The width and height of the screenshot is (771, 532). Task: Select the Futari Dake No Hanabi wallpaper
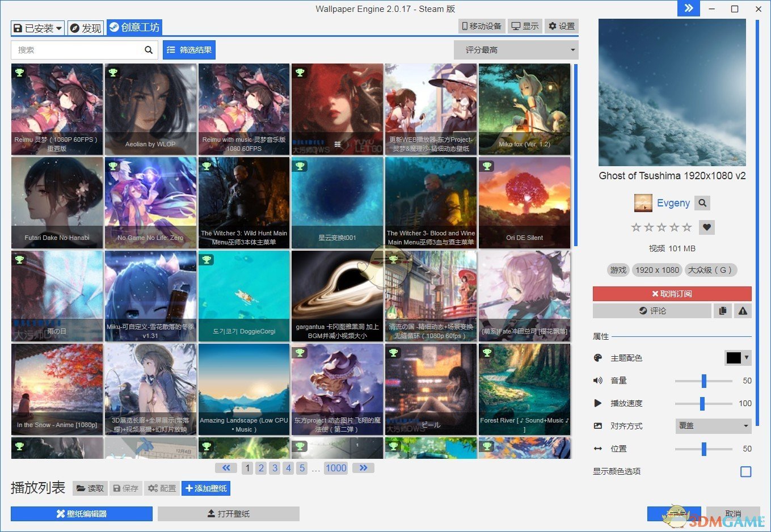[x=57, y=202]
